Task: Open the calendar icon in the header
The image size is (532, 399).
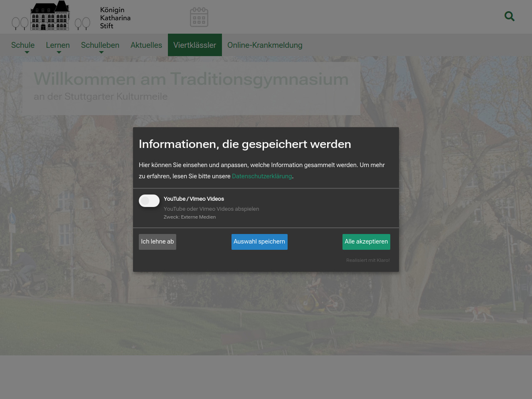Action: coord(199,17)
